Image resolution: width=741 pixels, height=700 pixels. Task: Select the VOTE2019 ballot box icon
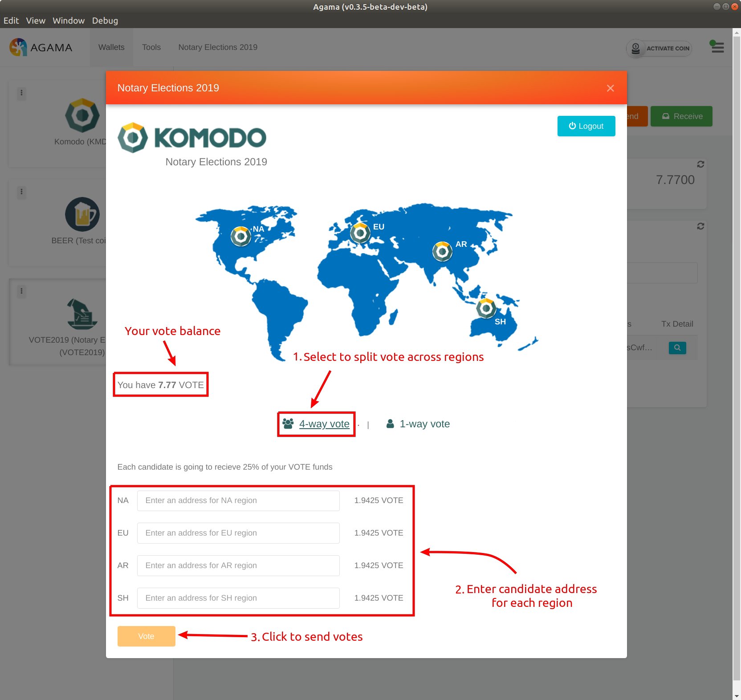[82, 314]
